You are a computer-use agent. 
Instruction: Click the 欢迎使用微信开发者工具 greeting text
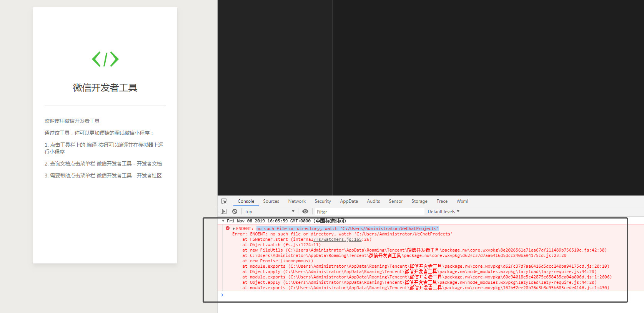click(72, 121)
